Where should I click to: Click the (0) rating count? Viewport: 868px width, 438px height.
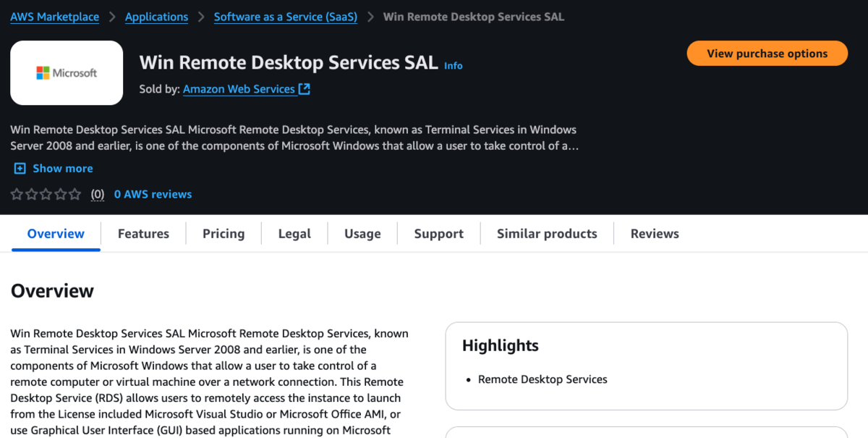coord(98,194)
